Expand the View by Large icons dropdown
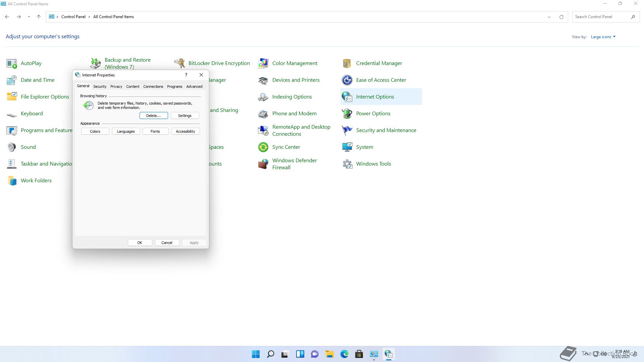 point(603,37)
